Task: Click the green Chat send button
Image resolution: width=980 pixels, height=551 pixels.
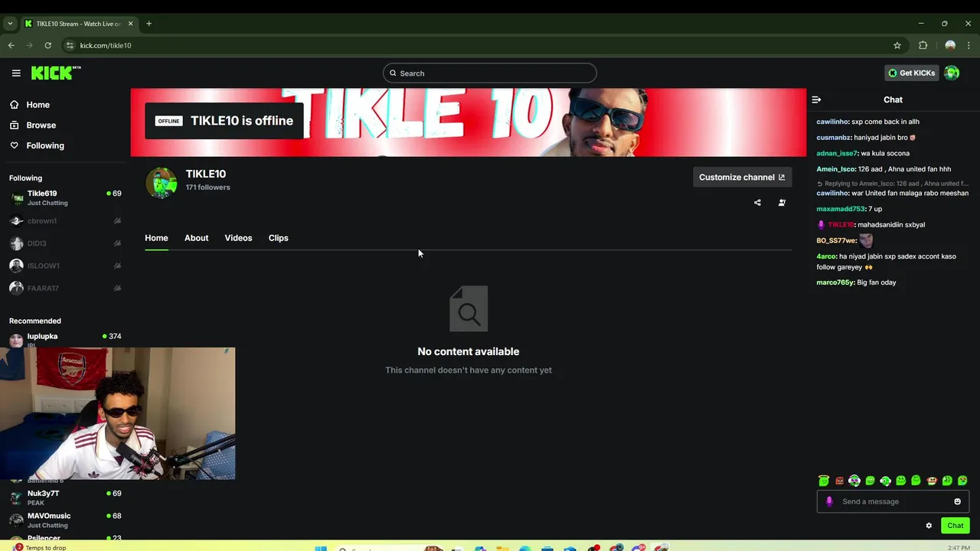Action: (955, 526)
